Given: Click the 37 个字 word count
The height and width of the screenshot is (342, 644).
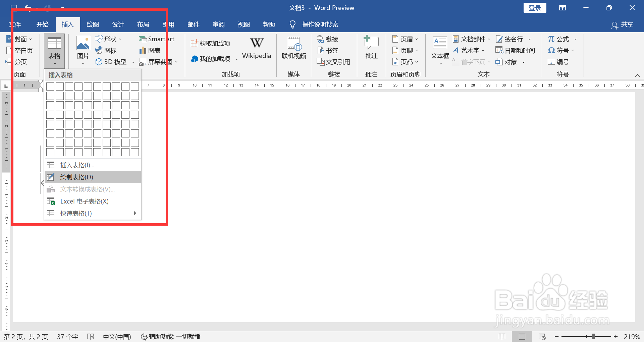Looking at the screenshot, I should tap(67, 337).
